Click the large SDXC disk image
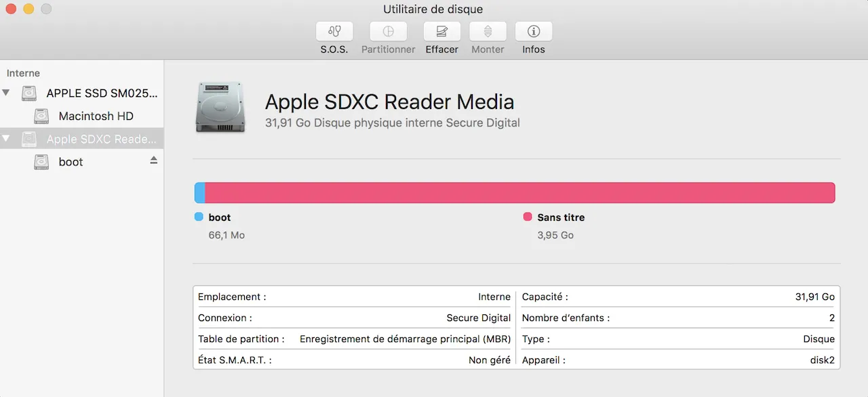868x397 pixels. coord(220,107)
